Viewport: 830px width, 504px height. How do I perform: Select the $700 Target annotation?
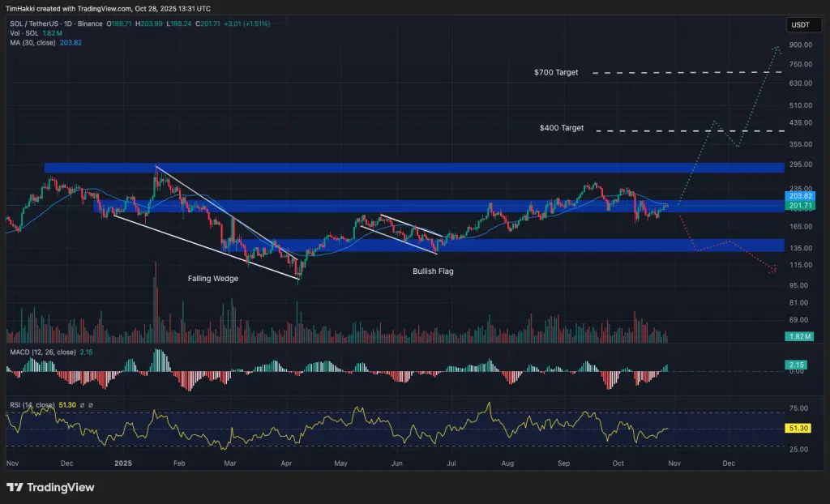(556, 73)
